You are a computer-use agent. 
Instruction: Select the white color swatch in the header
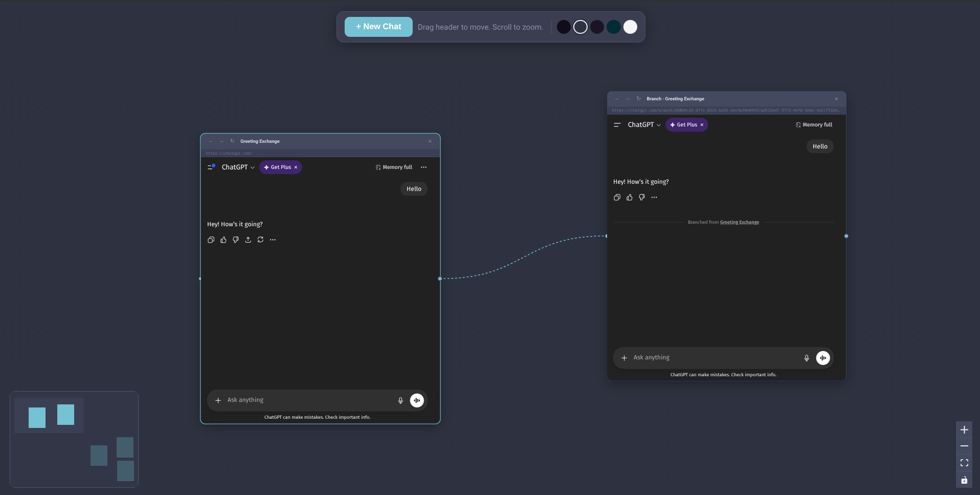pyautogui.click(x=630, y=27)
